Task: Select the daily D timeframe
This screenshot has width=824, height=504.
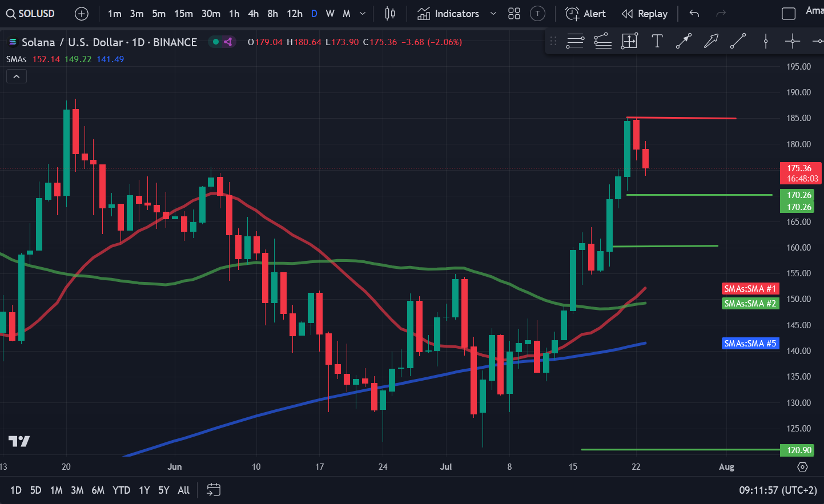Action: [x=314, y=14]
